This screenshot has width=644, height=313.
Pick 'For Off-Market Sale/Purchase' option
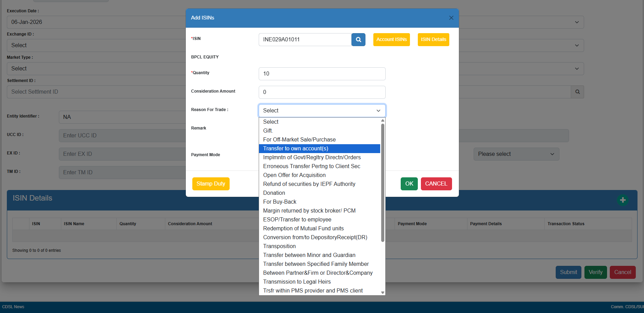point(299,140)
